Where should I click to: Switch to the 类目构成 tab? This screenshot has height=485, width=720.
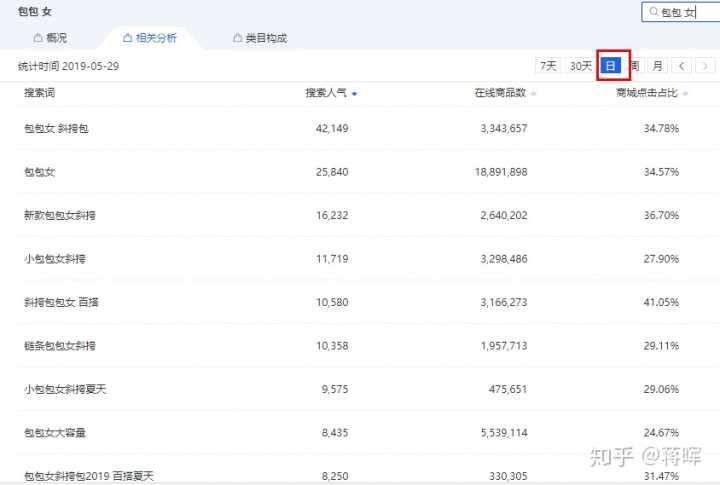click(265, 38)
